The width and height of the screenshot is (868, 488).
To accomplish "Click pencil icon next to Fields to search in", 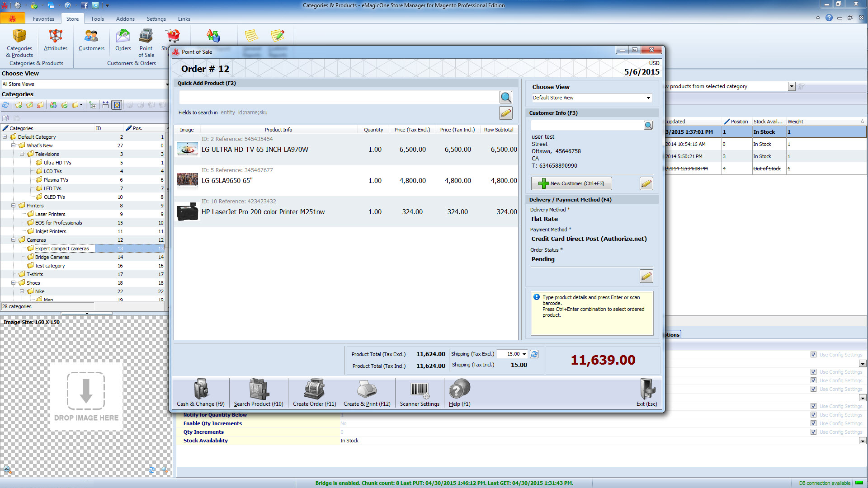I will (x=506, y=113).
